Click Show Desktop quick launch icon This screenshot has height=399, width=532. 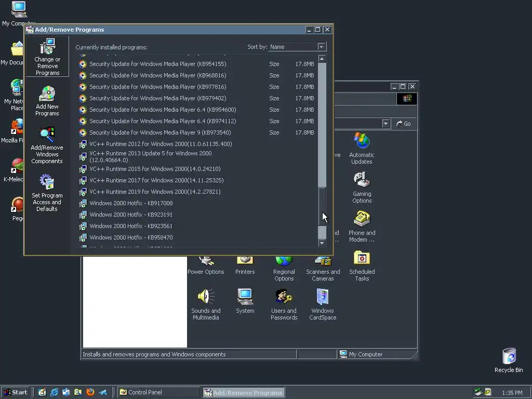coord(42,392)
